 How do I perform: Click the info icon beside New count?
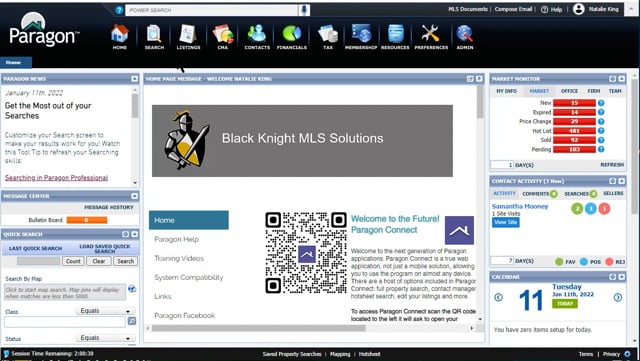pos(601,103)
